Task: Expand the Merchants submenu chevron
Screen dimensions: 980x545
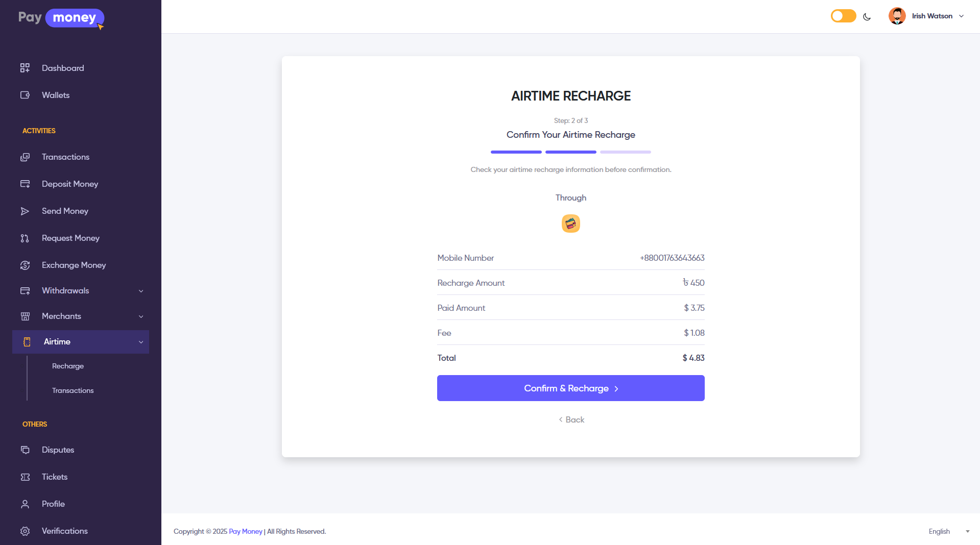Action: point(141,316)
